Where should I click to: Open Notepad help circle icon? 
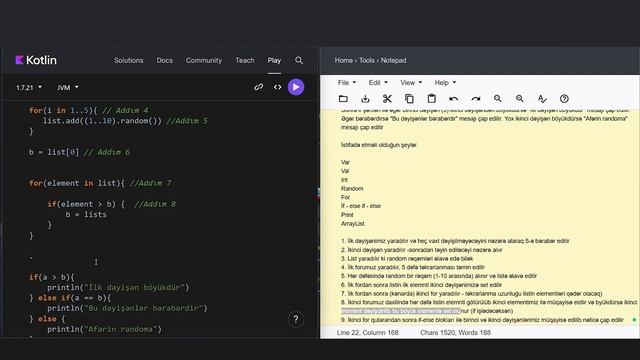[x=564, y=98]
